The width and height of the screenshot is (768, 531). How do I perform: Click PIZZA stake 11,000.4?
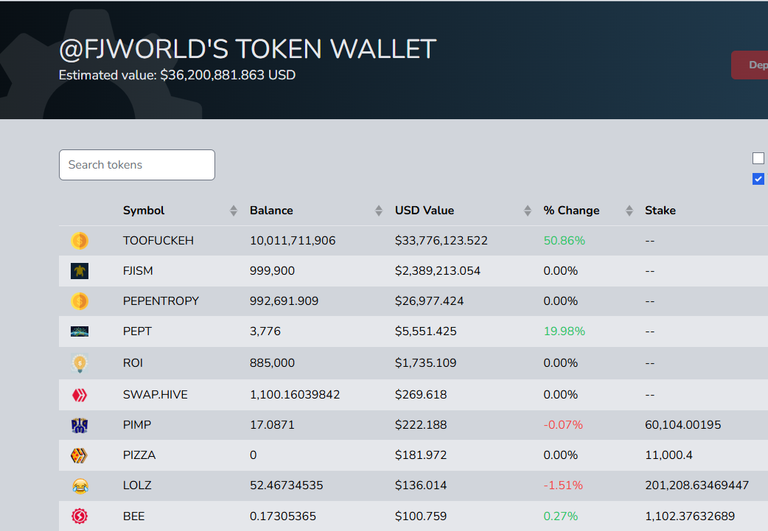click(x=669, y=456)
